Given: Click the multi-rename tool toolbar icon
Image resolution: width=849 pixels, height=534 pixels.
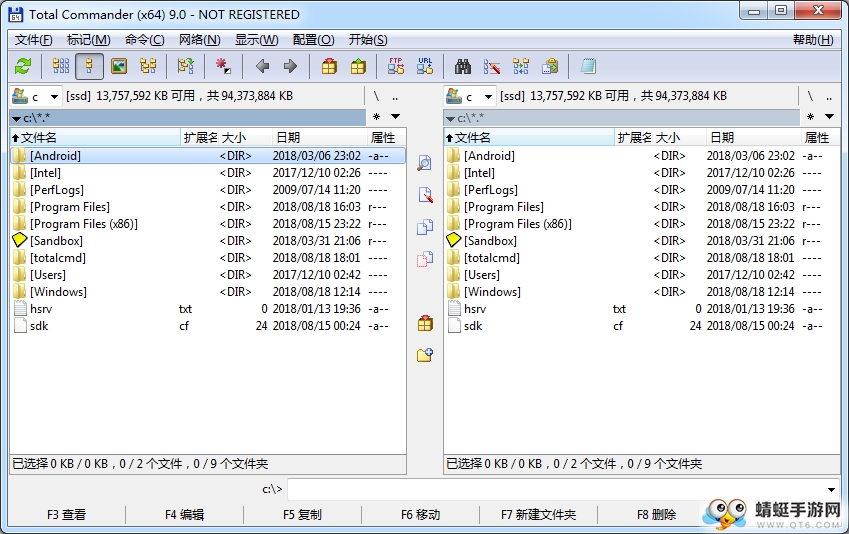Looking at the screenshot, I should pyautogui.click(x=492, y=67).
